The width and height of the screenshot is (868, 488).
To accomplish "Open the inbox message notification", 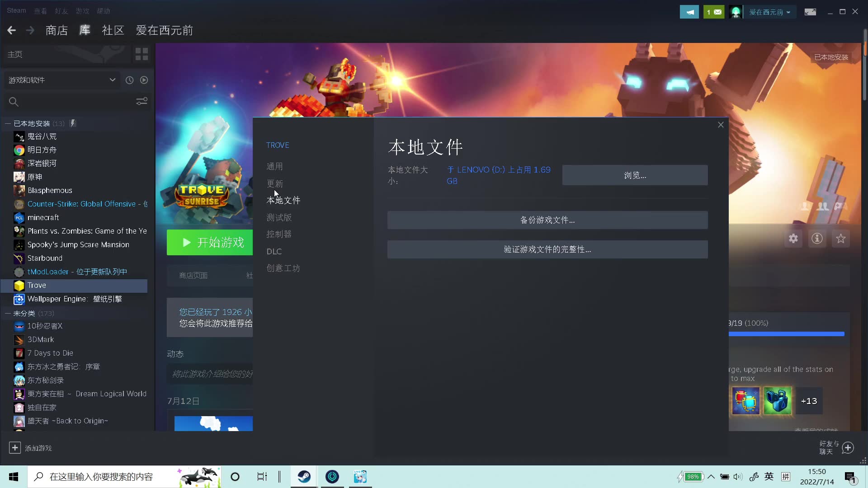I will point(714,12).
